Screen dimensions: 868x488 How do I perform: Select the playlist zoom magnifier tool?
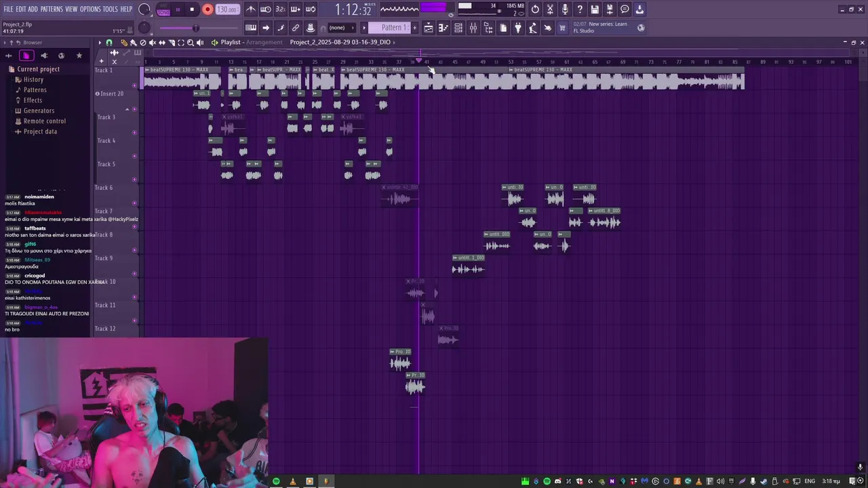point(191,43)
